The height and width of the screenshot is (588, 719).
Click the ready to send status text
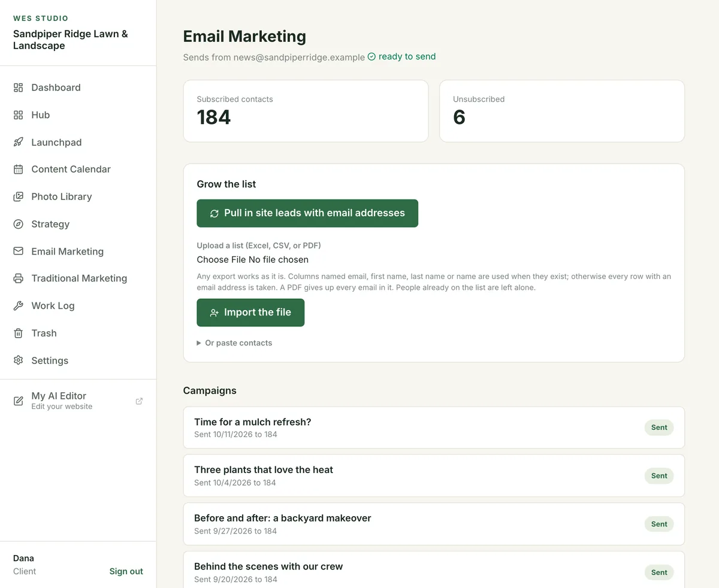407,57
